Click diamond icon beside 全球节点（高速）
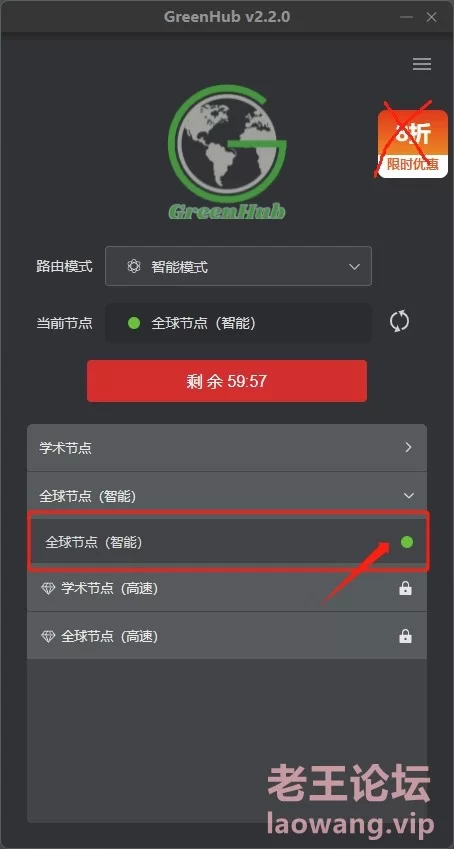This screenshot has width=454, height=849. tap(48, 636)
